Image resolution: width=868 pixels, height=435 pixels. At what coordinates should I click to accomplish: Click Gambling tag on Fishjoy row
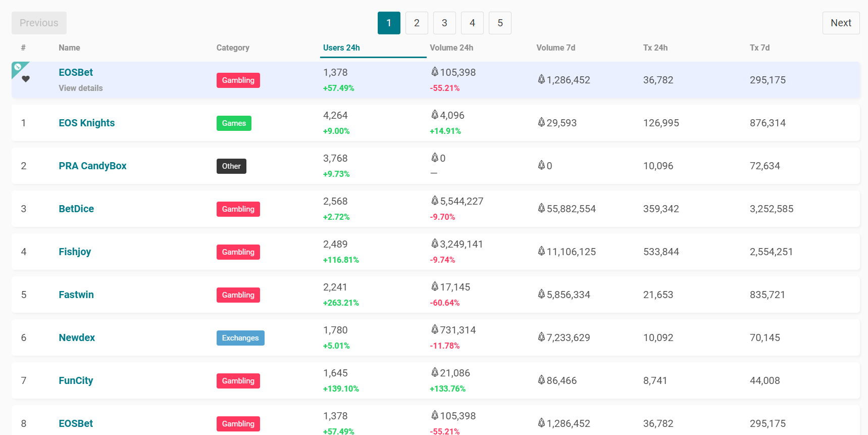[238, 252]
